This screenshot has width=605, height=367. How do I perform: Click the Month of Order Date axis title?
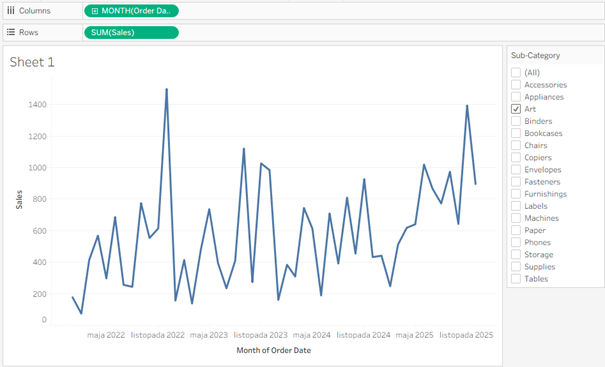click(274, 350)
